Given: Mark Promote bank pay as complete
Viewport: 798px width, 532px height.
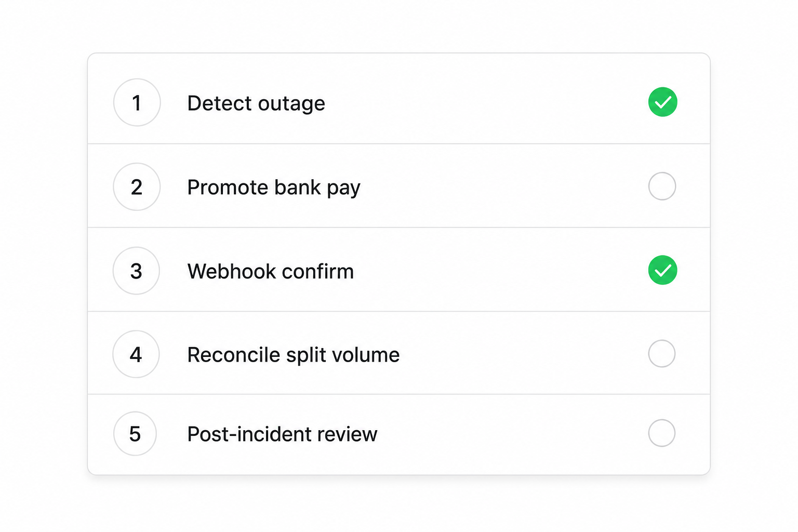Looking at the screenshot, I should tap(662, 186).
